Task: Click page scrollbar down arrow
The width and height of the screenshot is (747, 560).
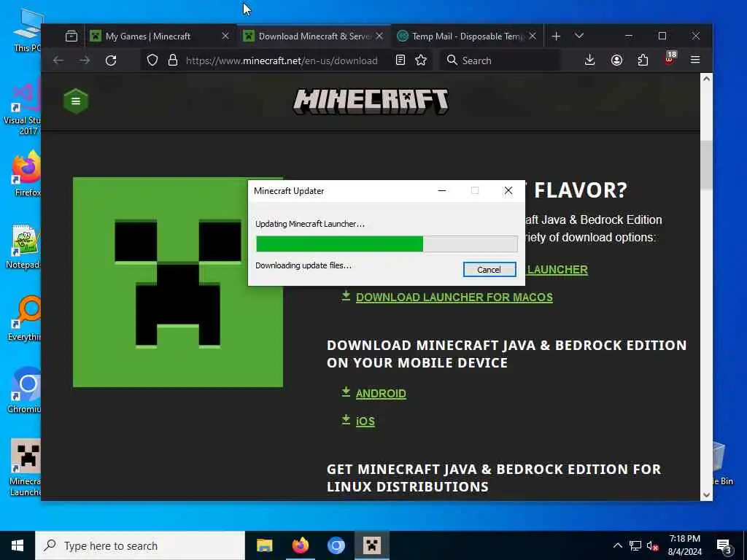Action: point(706,495)
